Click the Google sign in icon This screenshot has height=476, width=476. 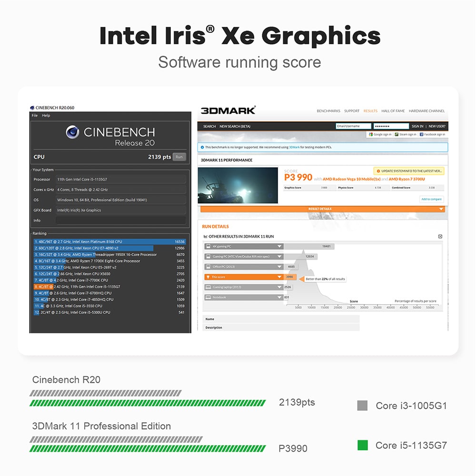click(370, 135)
